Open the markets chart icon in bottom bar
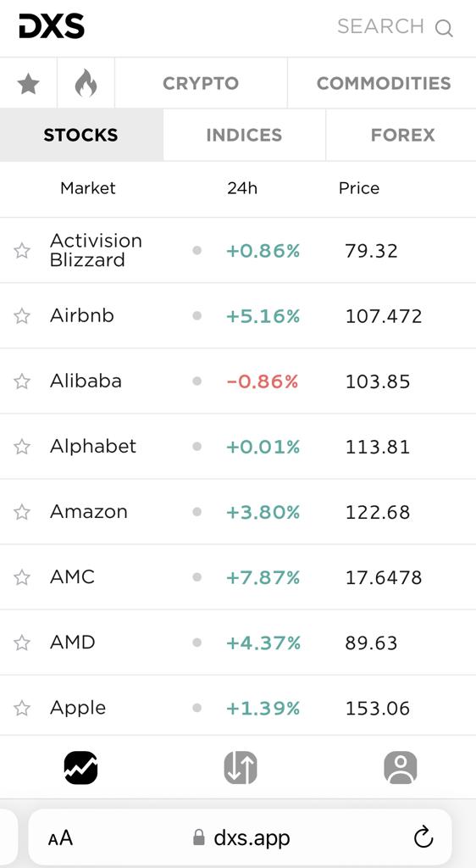The image size is (476, 868). click(80, 767)
